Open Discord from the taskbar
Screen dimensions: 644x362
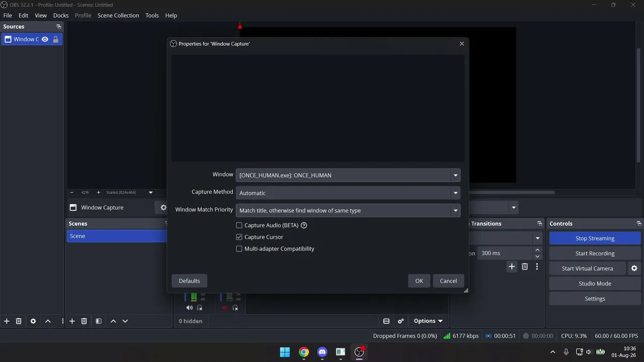(322, 352)
